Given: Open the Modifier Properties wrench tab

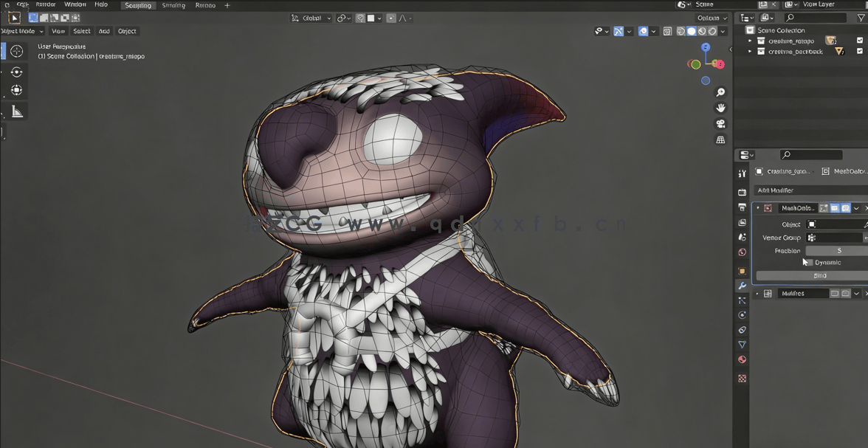Looking at the screenshot, I should pos(742,286).
